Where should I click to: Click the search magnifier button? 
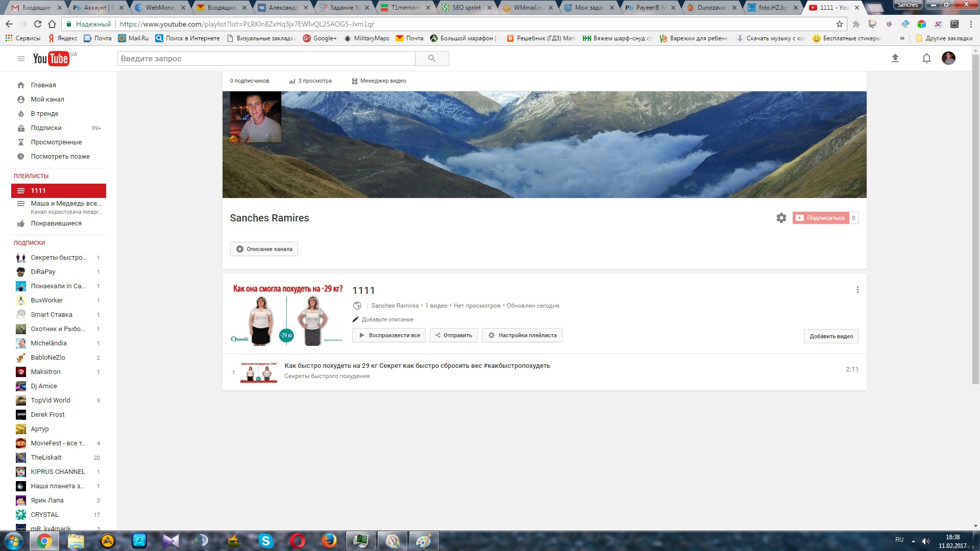pyautogui.click(x=432, y=59)
